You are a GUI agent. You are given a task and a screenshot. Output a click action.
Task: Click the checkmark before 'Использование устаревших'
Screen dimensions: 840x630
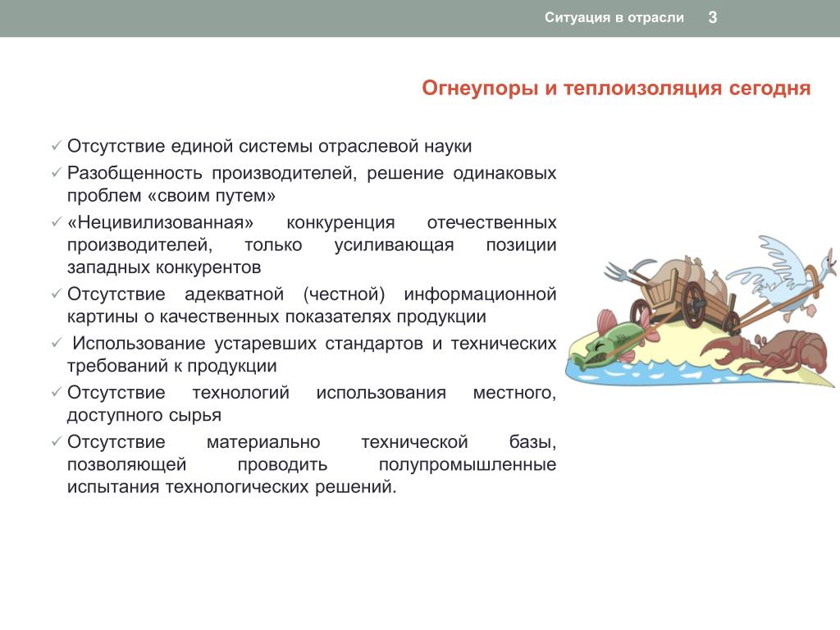57,343
